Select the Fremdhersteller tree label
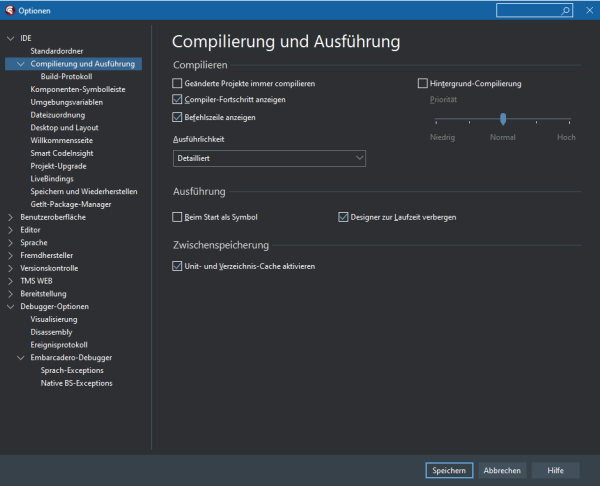Viewport: 600px width, 486px height. (46, 255)
